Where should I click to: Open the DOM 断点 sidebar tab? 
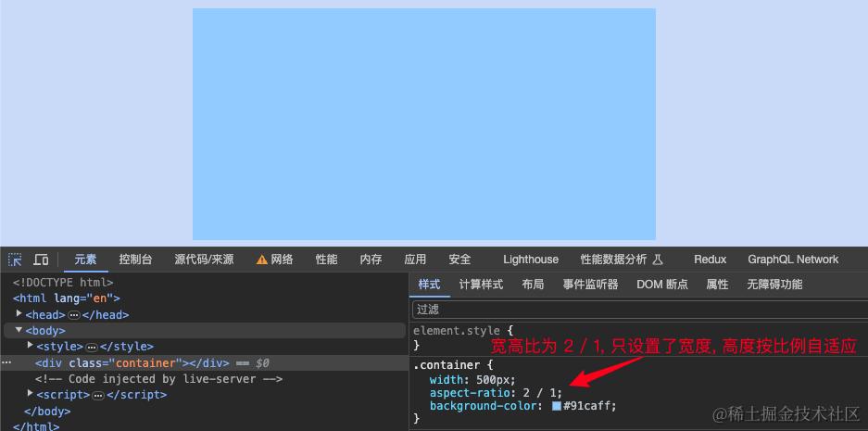[x=662, y=285]
